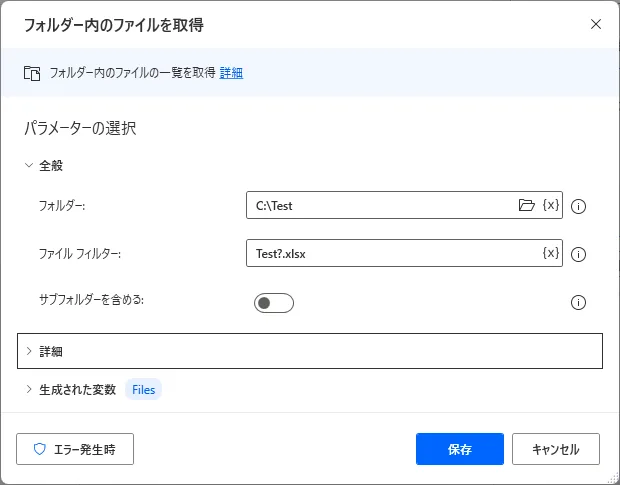The image size is (620, 485).
Task: Click the {x} variable icon in フォルダー field
Action: click(x=550, y=205)
